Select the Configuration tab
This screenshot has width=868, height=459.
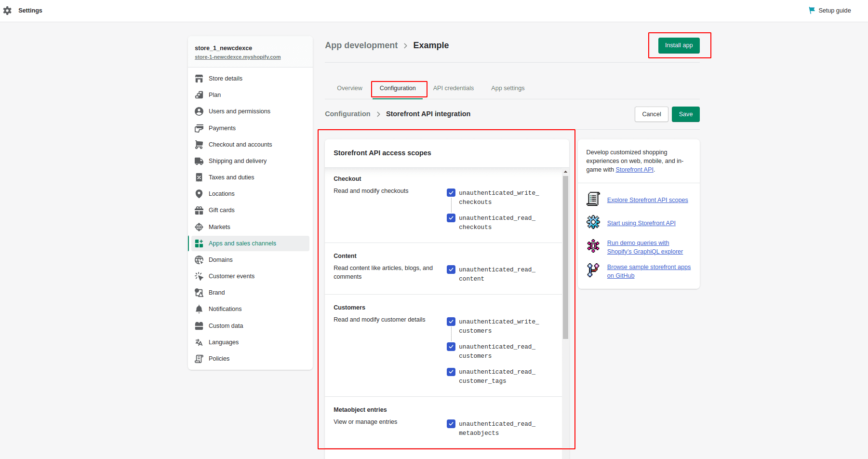tap(398, 88)
